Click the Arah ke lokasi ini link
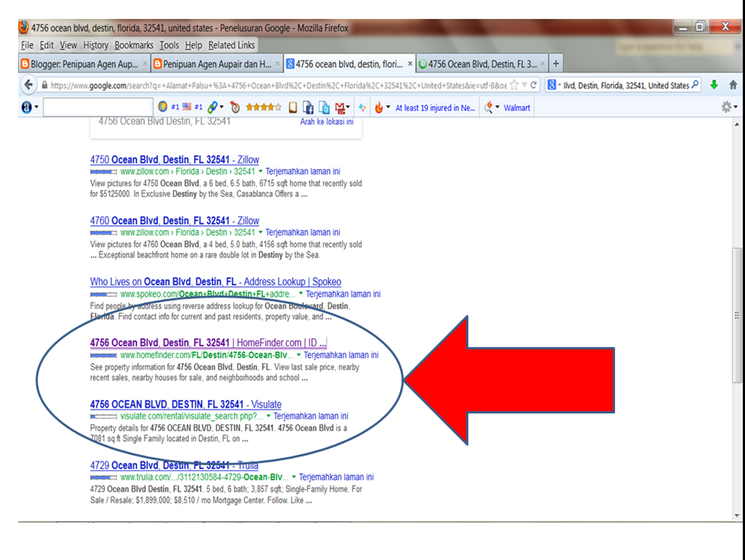This screenshot has height=560, width=745. click(x=327, y=122)
